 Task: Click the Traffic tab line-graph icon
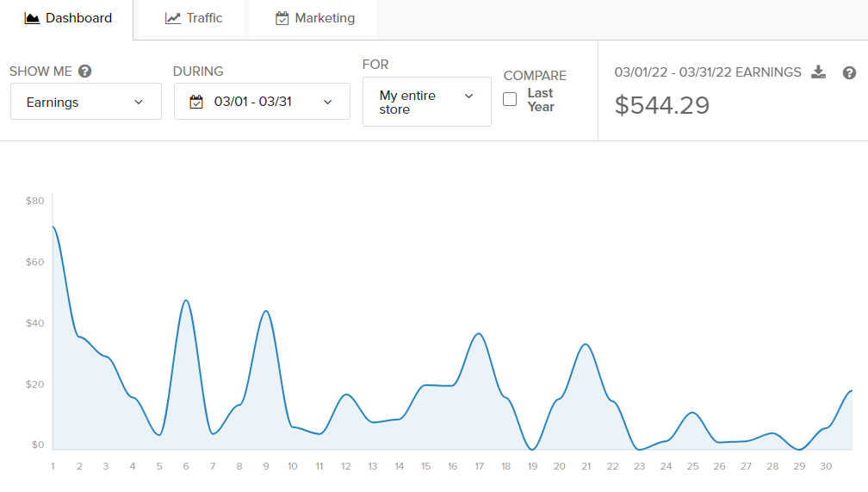pyautogui.click(x=173, y=18)
